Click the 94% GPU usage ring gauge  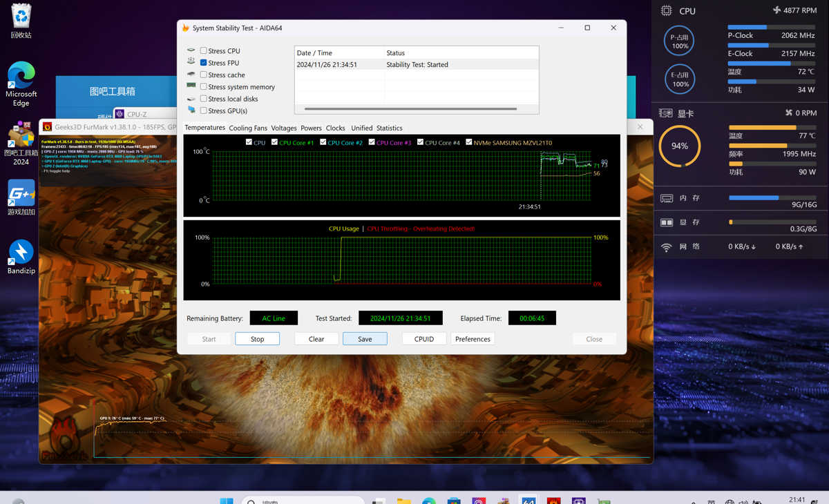click(680, 146)
